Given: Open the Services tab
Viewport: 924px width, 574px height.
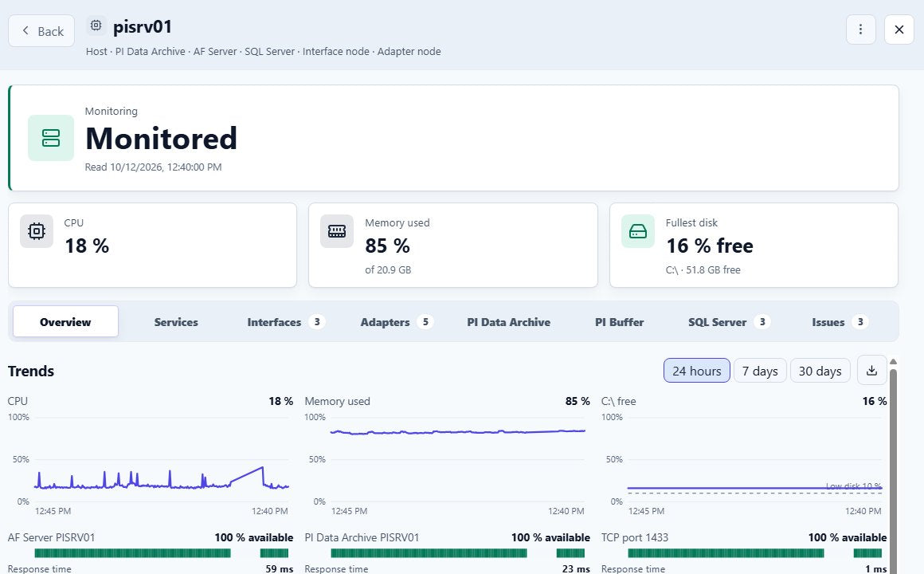Looking at the screenshot, I should (176, 322).
